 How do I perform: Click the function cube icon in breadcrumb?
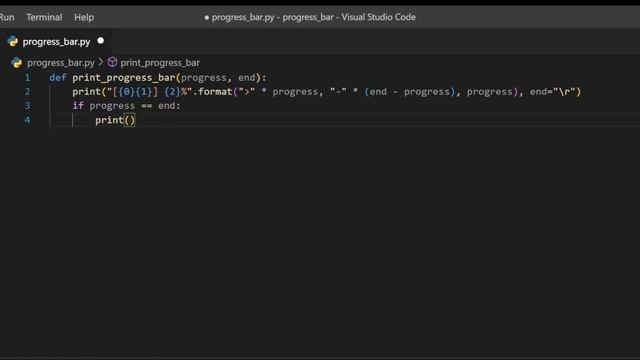pos(112,62)
